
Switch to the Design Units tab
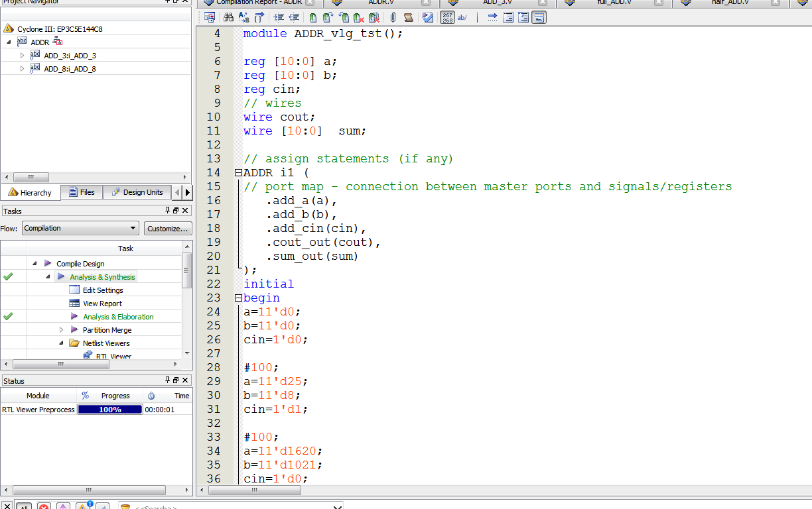[137, 192]
